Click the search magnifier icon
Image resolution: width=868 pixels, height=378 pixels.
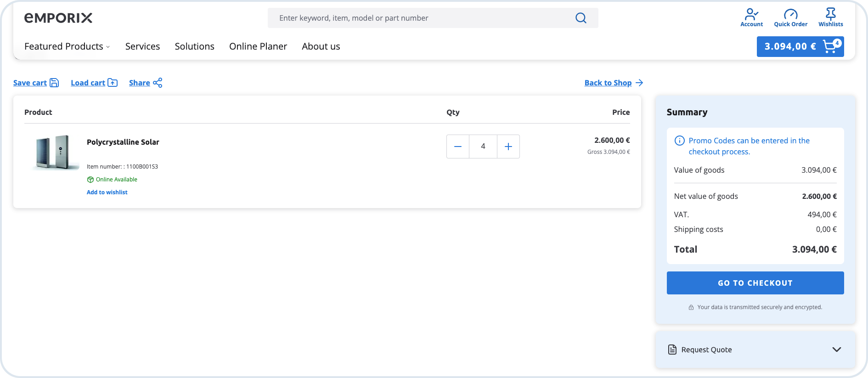(581, 18)
